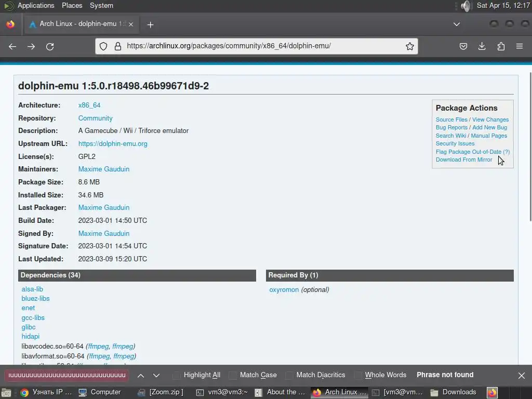Select the Arch Linux dolphin-emu tab
Viewport: 532px width, 399px height.
click(x=81, y=24)
